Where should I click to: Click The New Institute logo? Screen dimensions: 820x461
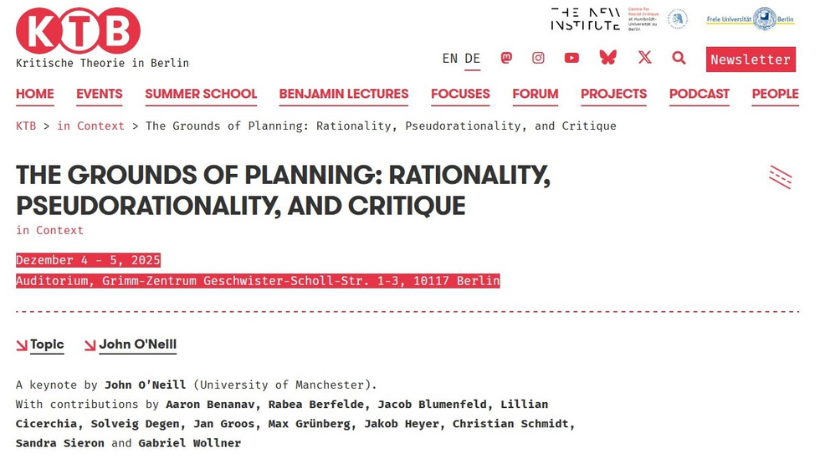(586, 19)
